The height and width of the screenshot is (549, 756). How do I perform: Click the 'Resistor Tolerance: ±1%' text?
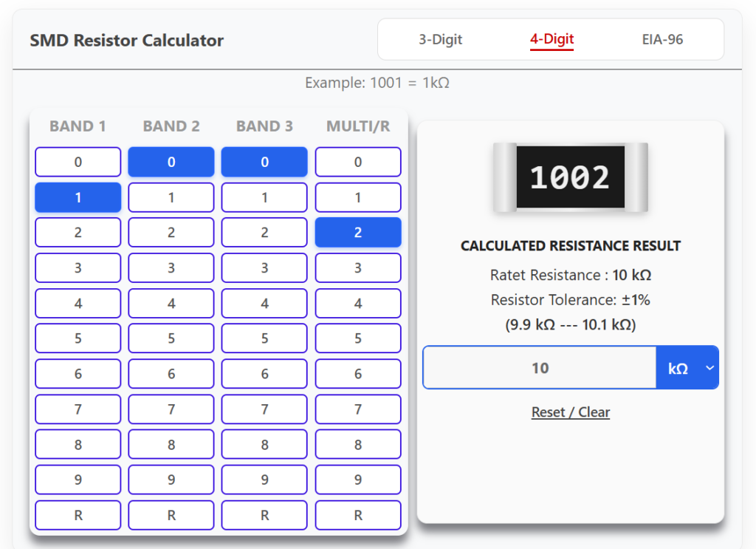tap(571, 300)
